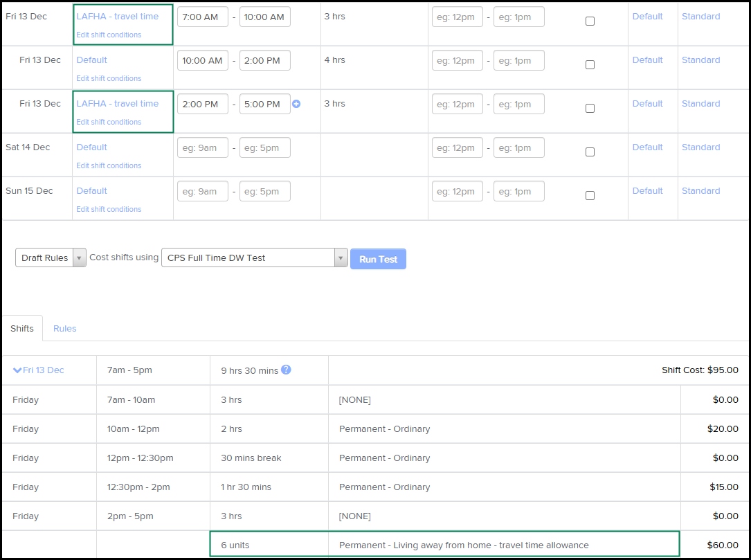
Task: Select the Shifts tab
Action: 22,329
